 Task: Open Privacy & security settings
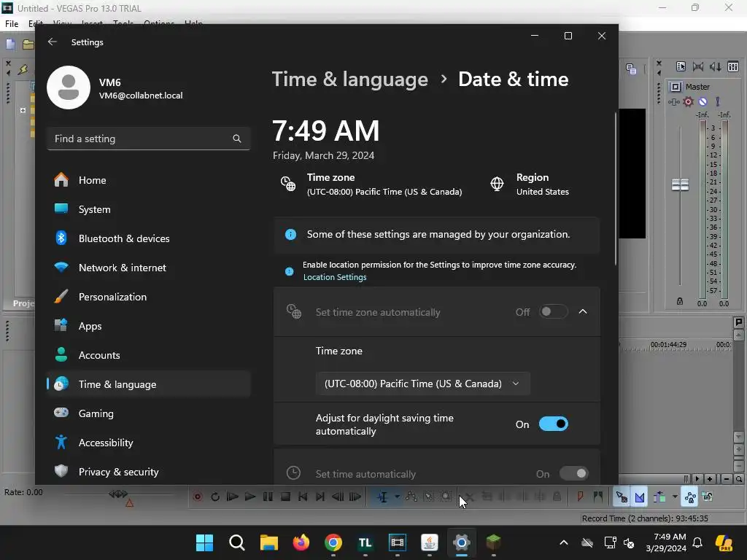click(149, 472)
